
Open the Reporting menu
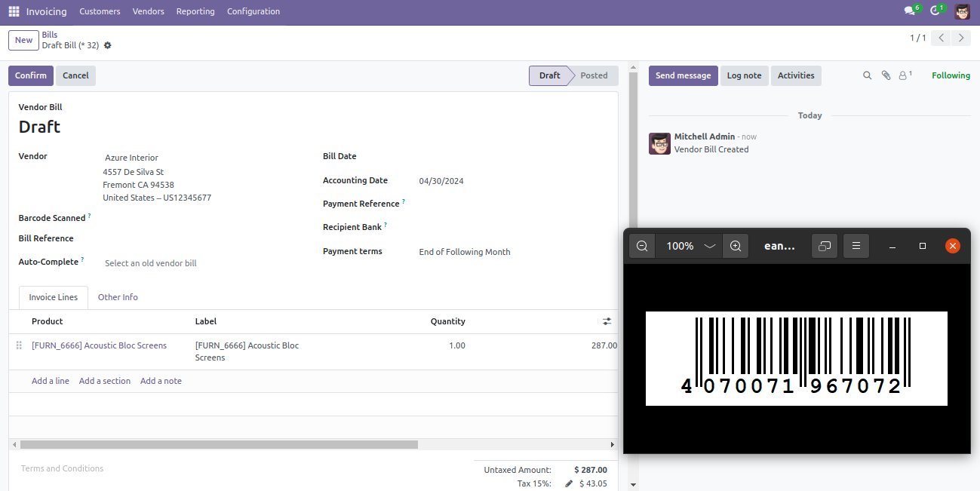(x=195, y=11)
